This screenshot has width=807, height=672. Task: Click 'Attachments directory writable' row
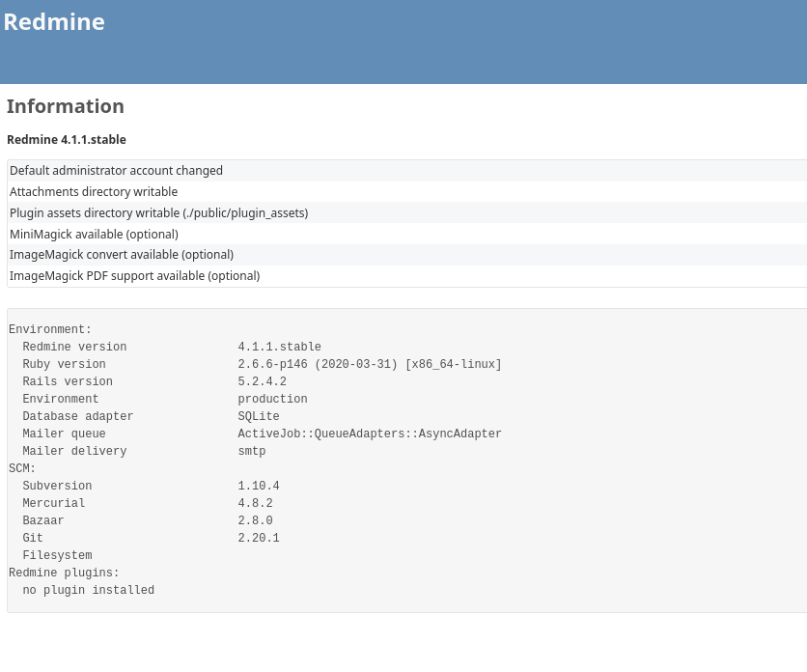(x=407, y=191)
